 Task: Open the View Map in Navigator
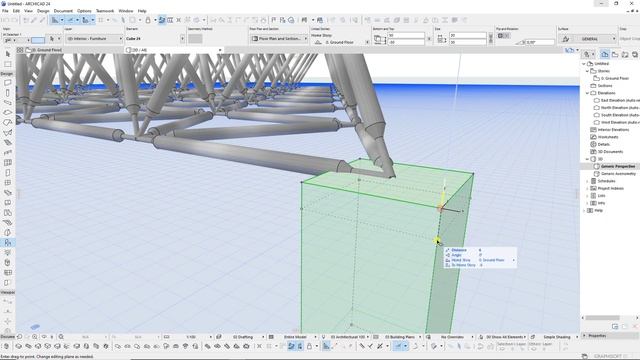pyautogui.click(x=615, y=54)
